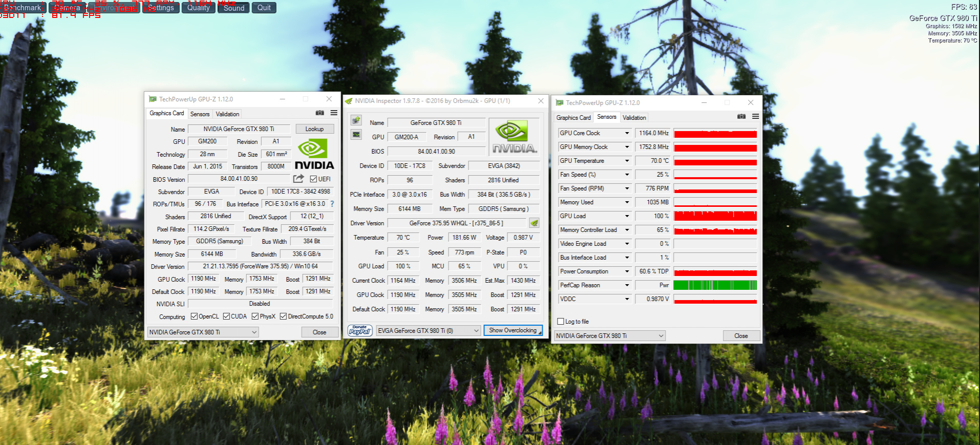The width and height of the screenshot is (980, 445).
Task: Click the Lookup button
Action: (314, 129)
